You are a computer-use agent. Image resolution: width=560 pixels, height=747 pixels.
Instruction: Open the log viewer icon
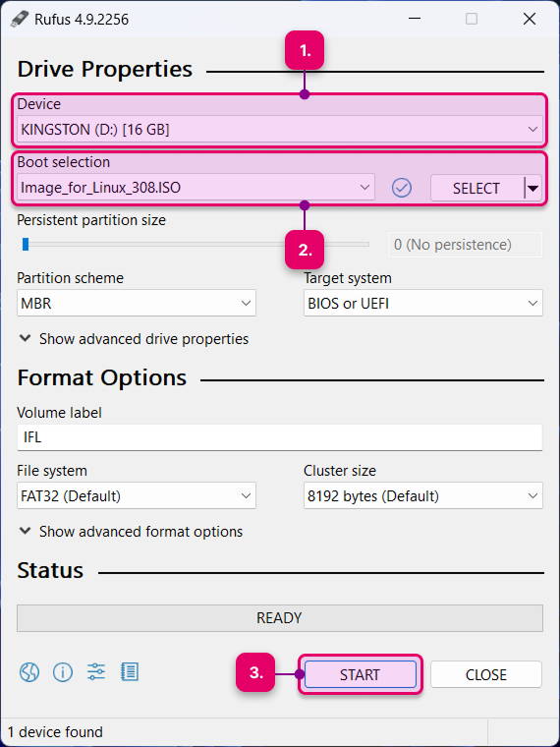[130, 672]
